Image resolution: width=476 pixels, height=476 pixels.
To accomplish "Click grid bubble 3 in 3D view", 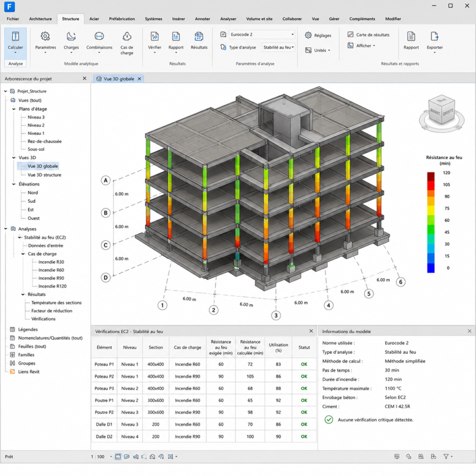I will (x=276, y=316).
